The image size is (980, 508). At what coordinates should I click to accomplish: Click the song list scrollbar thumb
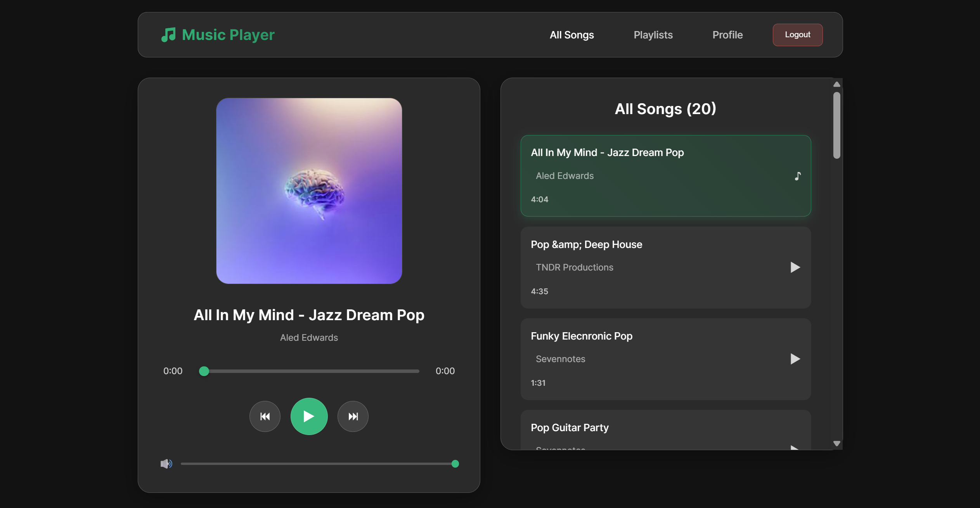(836, 124)
